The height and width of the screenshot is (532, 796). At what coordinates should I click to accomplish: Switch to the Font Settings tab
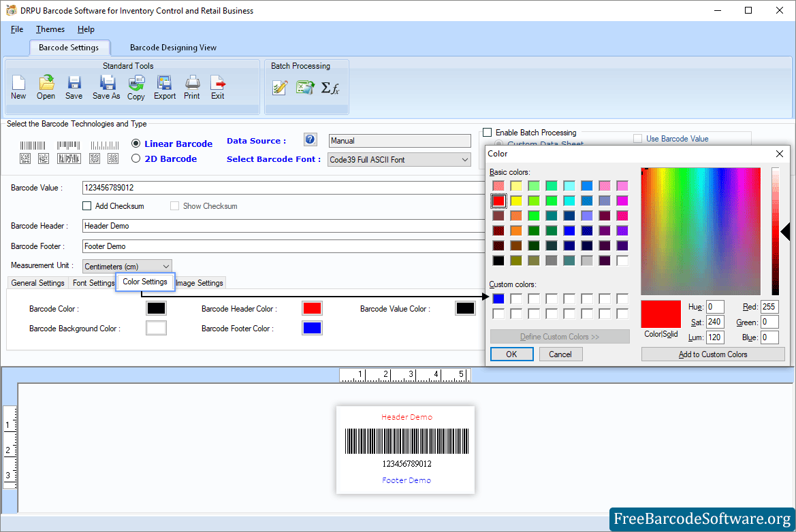(93, 283)
